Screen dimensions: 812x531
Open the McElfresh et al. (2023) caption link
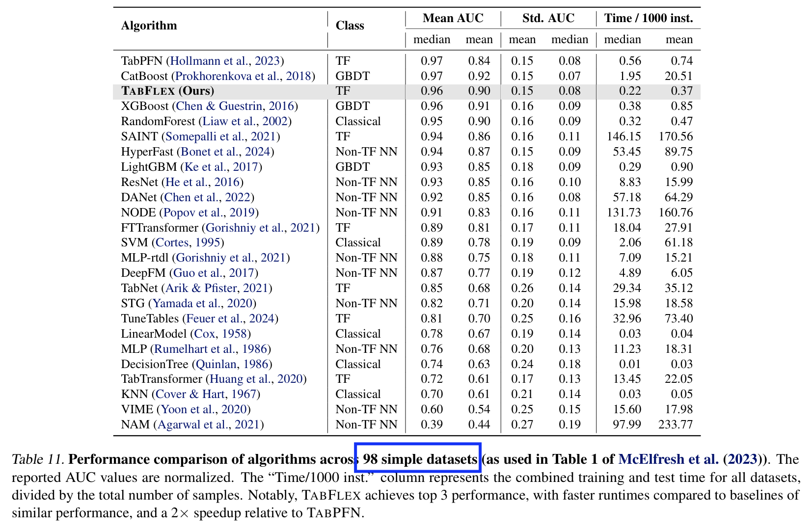point(688,459)
